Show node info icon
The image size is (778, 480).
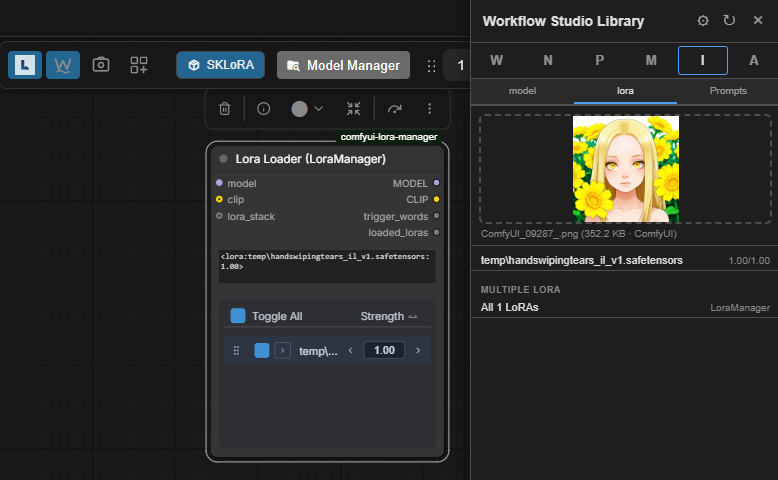click(263, 108)
